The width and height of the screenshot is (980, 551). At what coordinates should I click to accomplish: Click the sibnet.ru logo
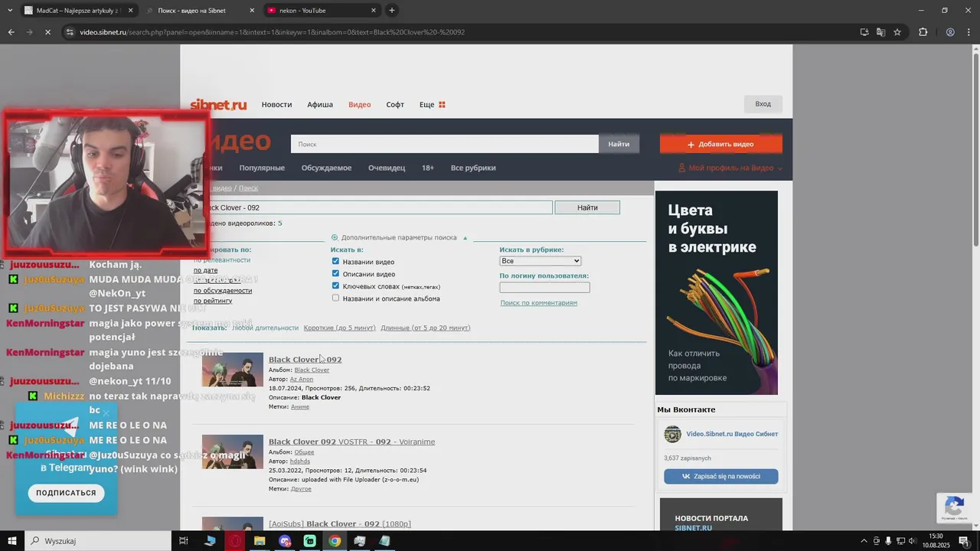click(218, 105)
